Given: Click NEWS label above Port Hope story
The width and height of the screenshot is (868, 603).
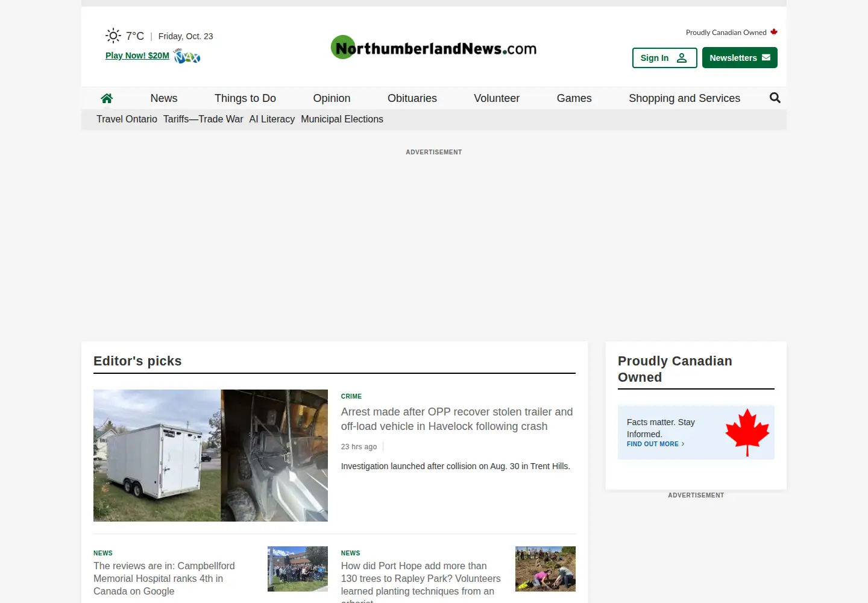Looking at the screenshot, I should [350, 553].
